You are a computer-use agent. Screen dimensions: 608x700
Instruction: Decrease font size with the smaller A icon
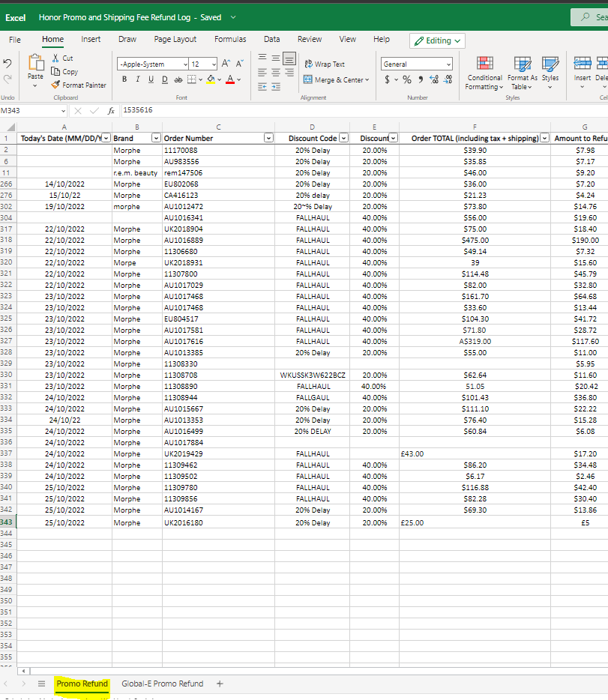(240, 64)
